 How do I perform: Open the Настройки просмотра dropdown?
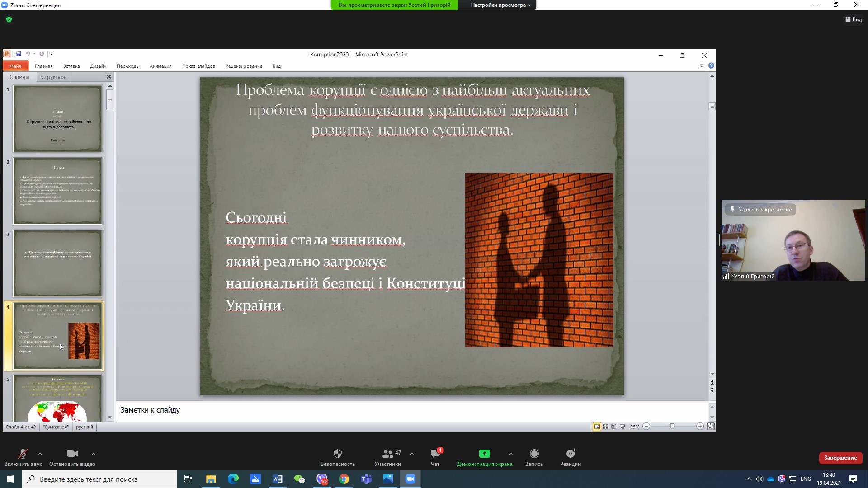[x=500, y=5]
